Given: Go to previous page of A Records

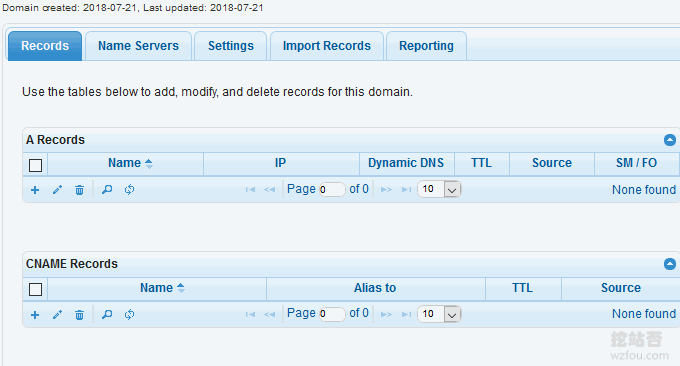Looking at the screenshot, I should pos(269,190).
